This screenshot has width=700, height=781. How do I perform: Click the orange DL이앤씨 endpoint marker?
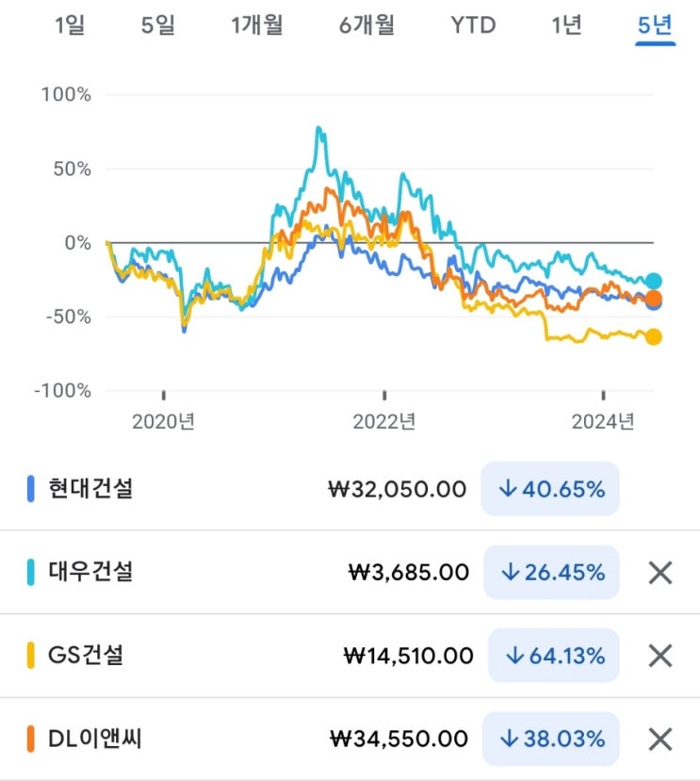[653, 299]
